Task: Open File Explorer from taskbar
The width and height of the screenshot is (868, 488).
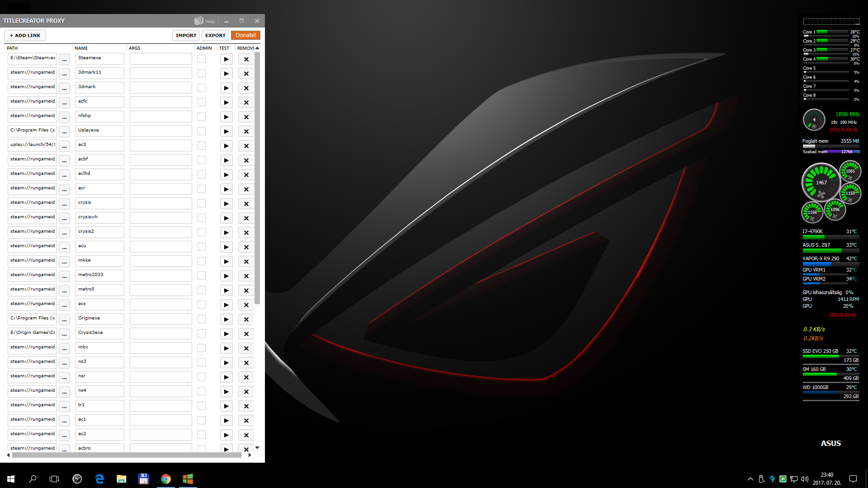Action: coord(122,479)
